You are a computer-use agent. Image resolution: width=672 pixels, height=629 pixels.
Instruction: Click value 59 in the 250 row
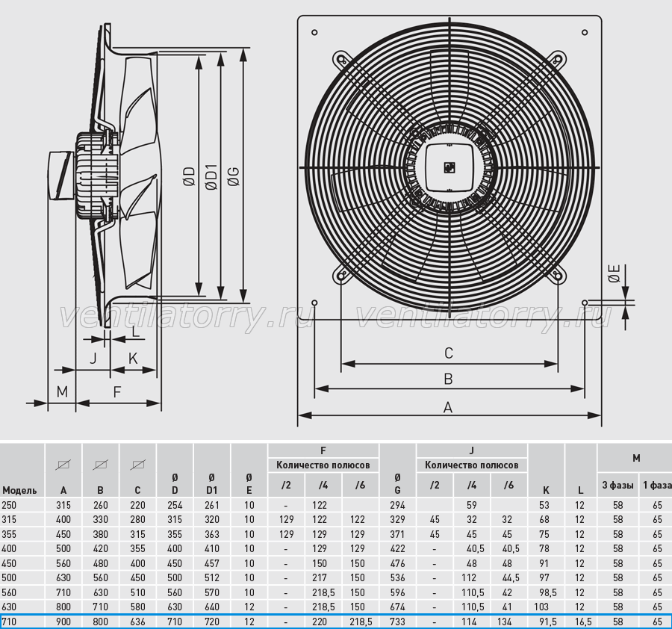pos(471,505)
